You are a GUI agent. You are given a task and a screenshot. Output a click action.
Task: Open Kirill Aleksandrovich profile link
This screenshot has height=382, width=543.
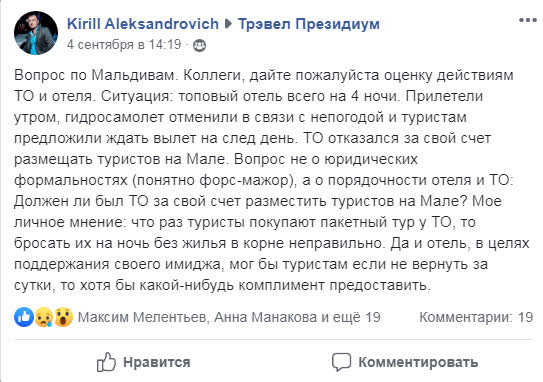pos(143,24)
